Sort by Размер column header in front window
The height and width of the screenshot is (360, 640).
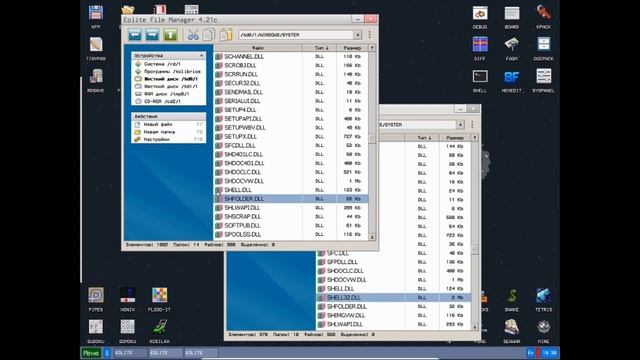pos(352,48)
